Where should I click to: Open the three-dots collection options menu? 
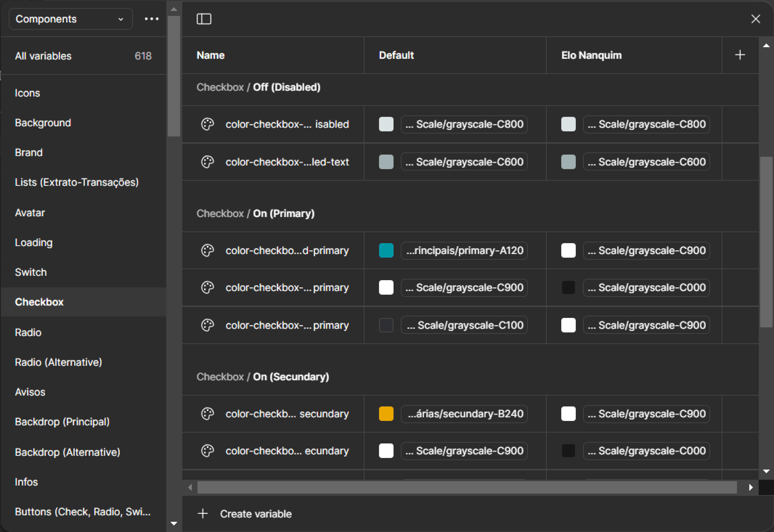[x=151, y=19]
